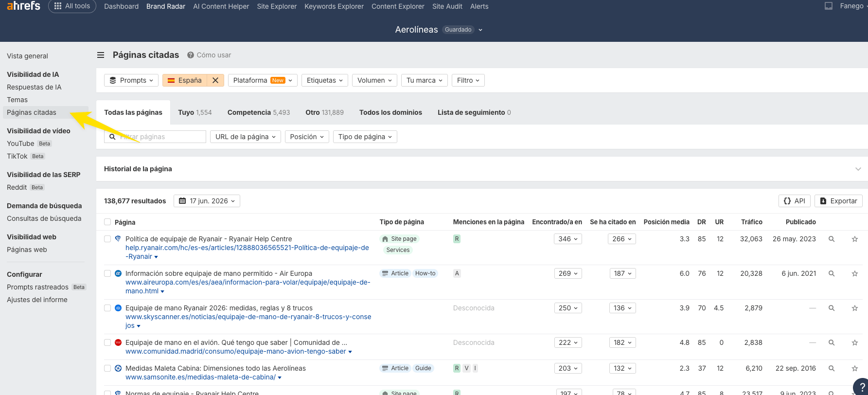Screen dimensions: 868x395
Task: Open the Volumen dropdown
Action: tap(374, 80)
